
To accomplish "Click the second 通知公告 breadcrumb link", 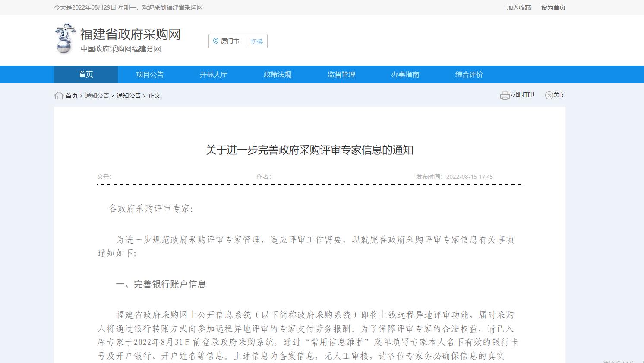I will [x=129, y=96].
